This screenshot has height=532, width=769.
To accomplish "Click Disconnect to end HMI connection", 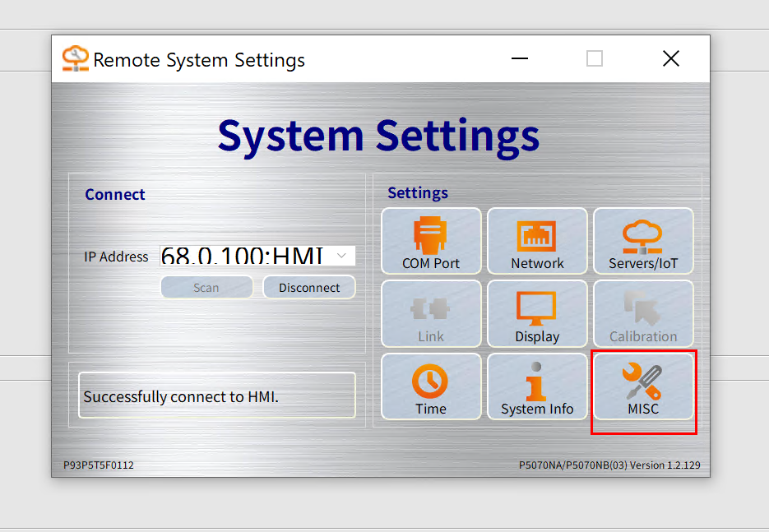I will click(x=309, y=288).
